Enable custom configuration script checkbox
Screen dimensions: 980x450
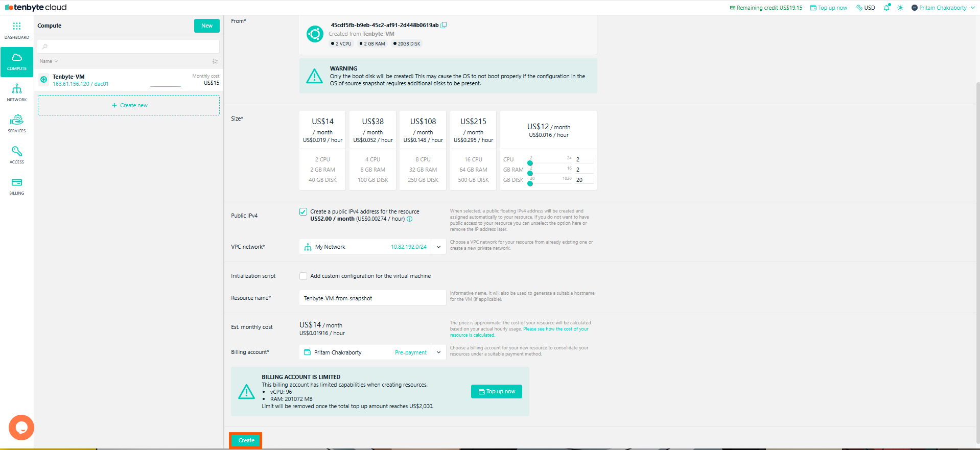(x=303, y=276)
